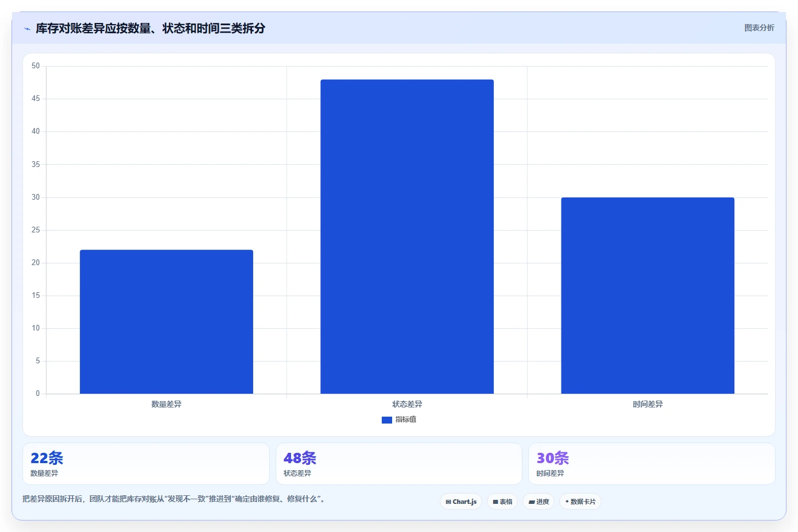
Task: Click the chart title 库存对账差异 heading
Action: [150, 28]
